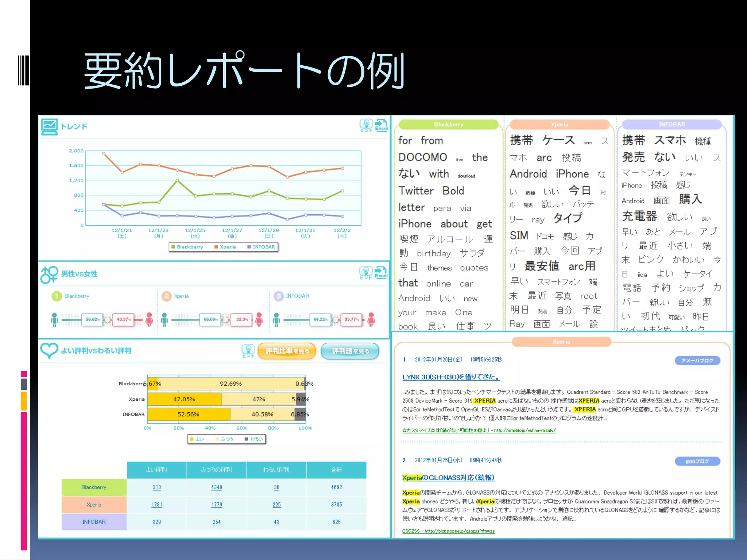Export the Trend chart with the Excel icon

pyautogui.click(x=381, y=125)
